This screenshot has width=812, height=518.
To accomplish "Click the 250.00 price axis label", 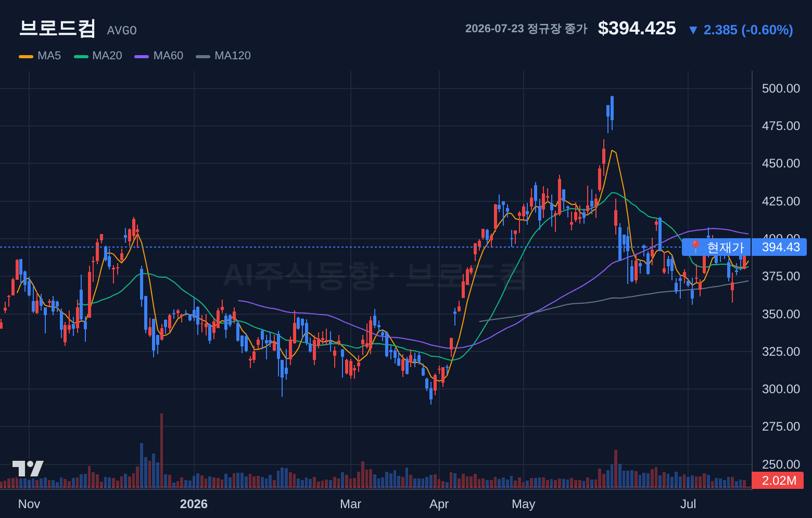I will pos(781,464).
